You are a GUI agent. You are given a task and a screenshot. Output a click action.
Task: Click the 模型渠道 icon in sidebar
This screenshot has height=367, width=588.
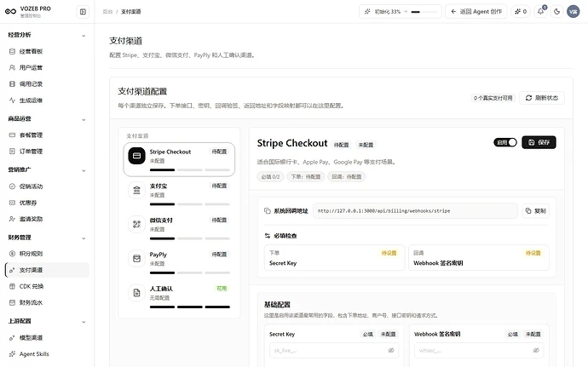[x=12, y=337]
